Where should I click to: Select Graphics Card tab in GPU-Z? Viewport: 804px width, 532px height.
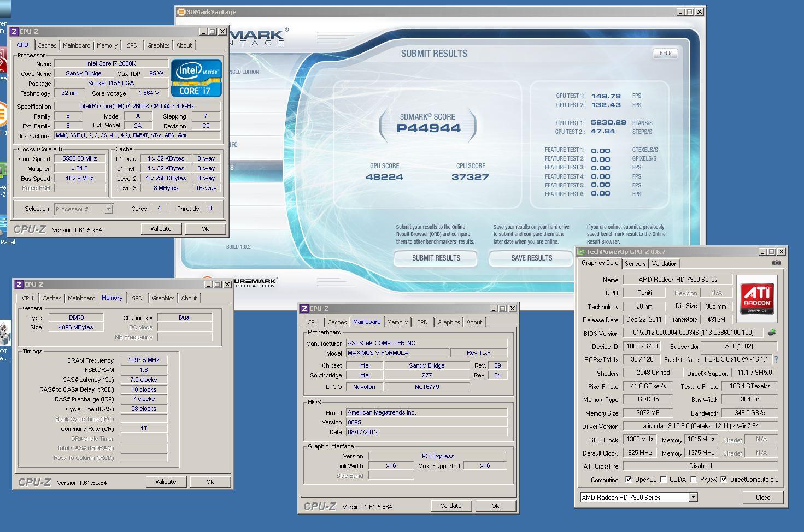click(x=600, y=263)
